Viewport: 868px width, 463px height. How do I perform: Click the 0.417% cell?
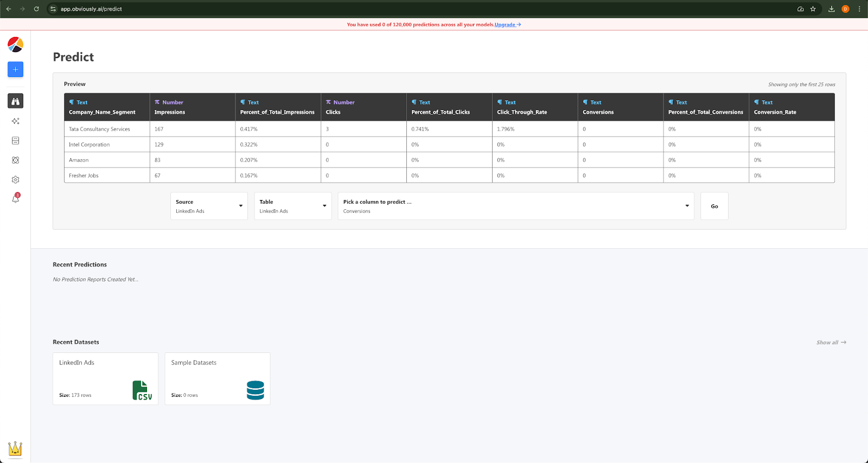coord(278,129)
